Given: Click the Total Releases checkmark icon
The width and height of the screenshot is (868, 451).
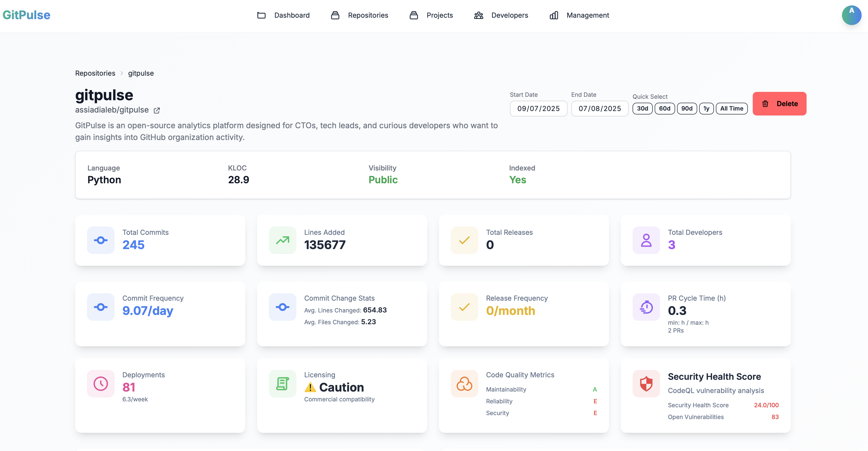Looking at the screenshot, I should (464, 240).
